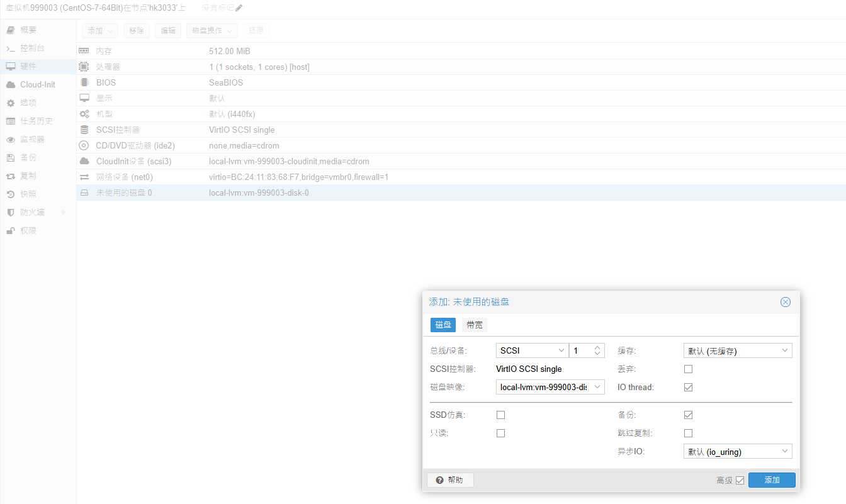The image size is (846, 504).
Task: Switch to the 带宽 bandwidth tab
Action: (x=475, y=325)
